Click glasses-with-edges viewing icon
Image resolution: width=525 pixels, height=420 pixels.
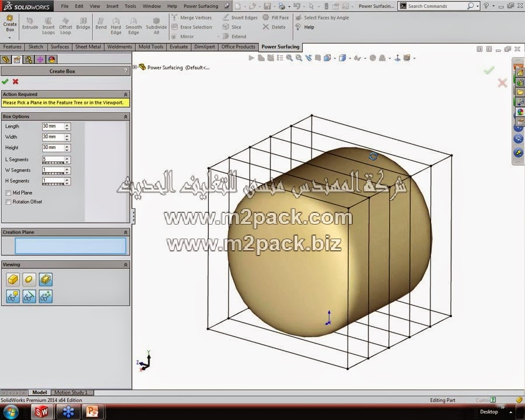point(29,296)
